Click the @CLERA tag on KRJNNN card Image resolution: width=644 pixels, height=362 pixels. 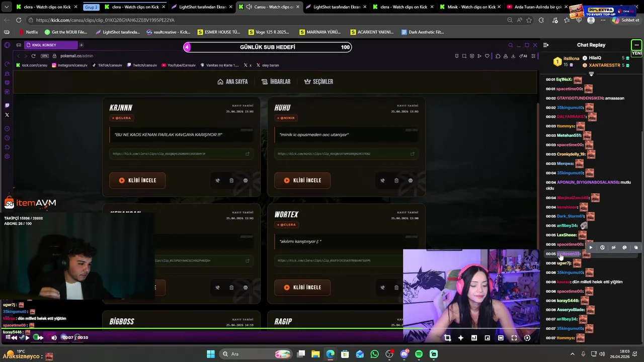pos(121,118)
